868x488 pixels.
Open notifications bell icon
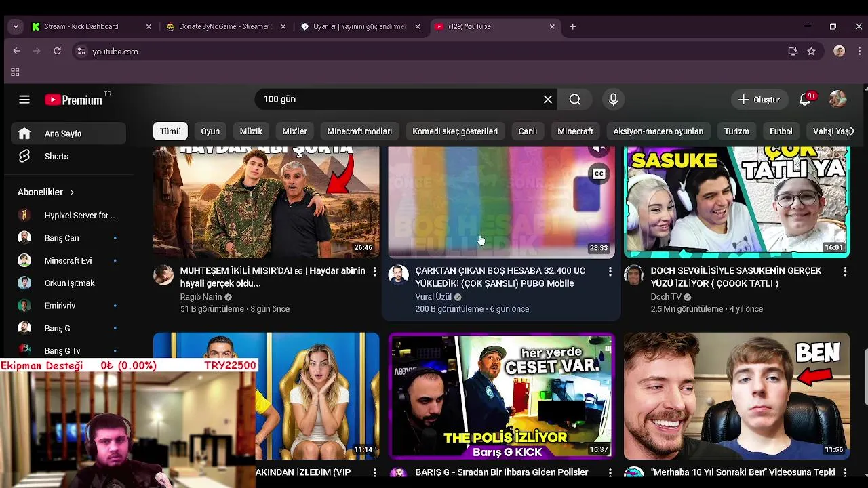805,100
